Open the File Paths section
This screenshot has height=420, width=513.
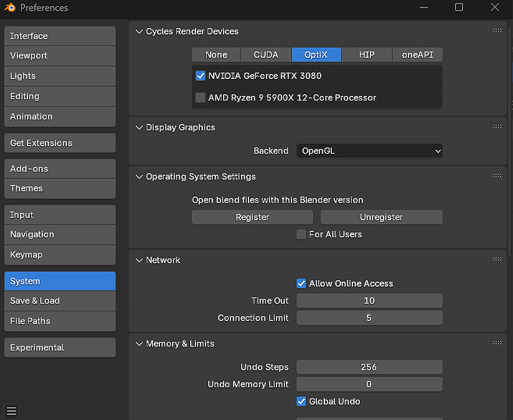tap(60, 321)
